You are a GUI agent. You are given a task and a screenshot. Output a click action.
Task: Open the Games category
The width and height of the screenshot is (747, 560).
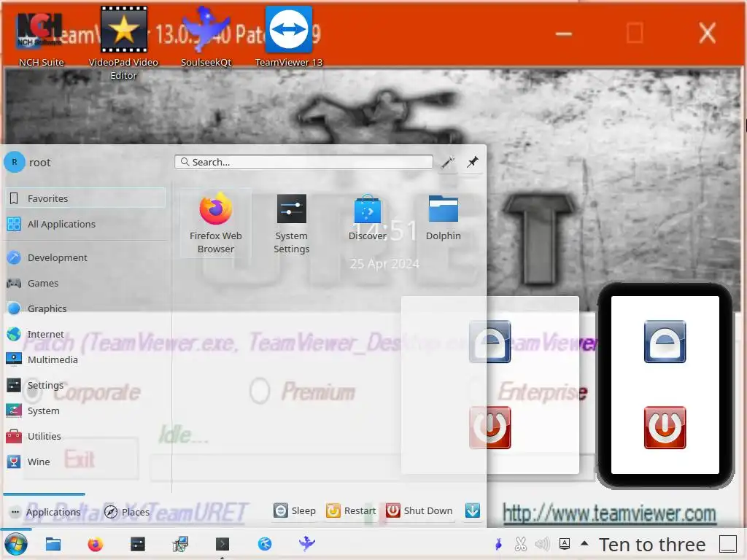coord(85,284)
